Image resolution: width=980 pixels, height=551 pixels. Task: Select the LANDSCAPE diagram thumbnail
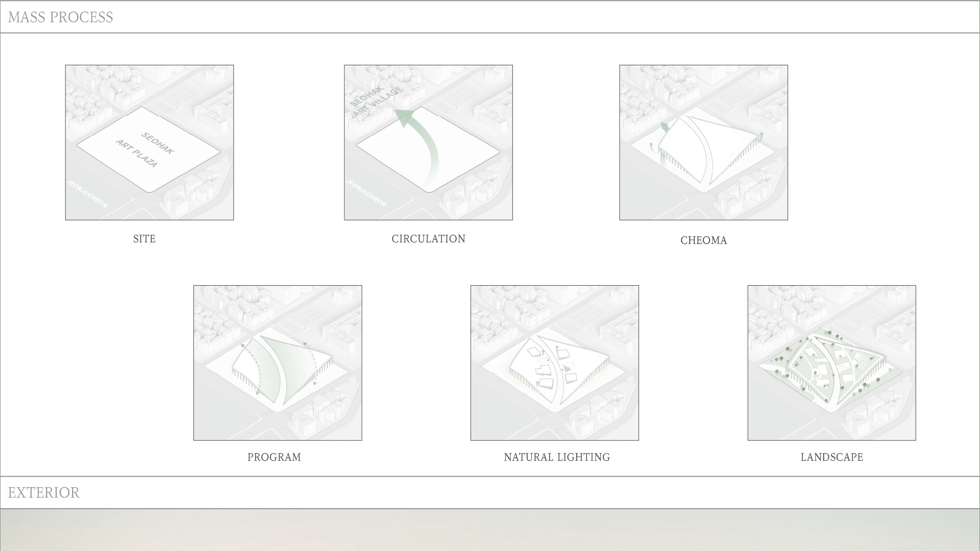pos(831,363)
